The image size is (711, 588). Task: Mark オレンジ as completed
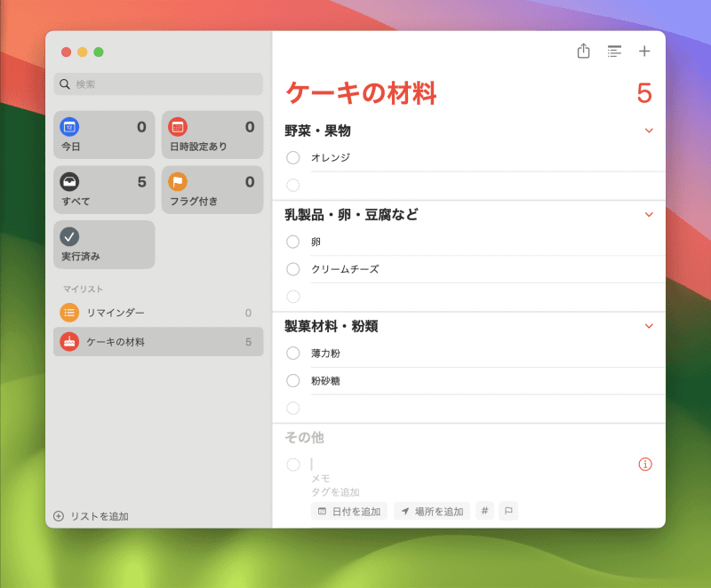[292, 157]
